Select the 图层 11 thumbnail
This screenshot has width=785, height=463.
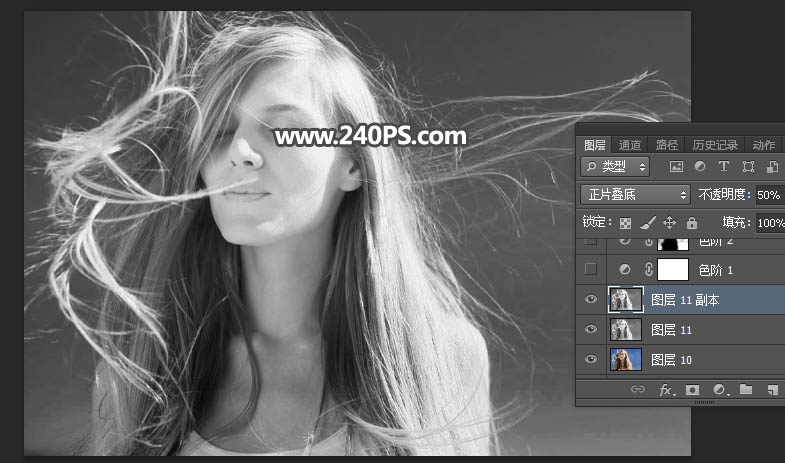pos(626,329)
